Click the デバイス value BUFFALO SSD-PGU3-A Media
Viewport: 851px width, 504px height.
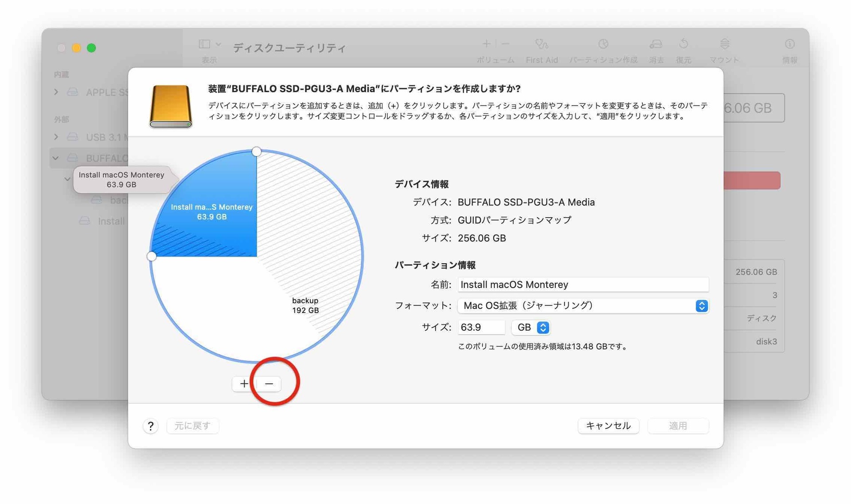click(x=526, y=202)
